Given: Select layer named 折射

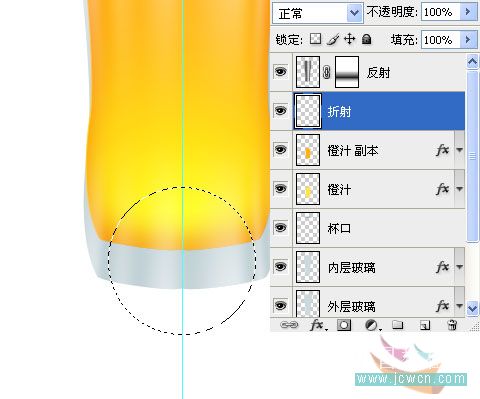Looking at the screenshot, I should click(340, 111).
